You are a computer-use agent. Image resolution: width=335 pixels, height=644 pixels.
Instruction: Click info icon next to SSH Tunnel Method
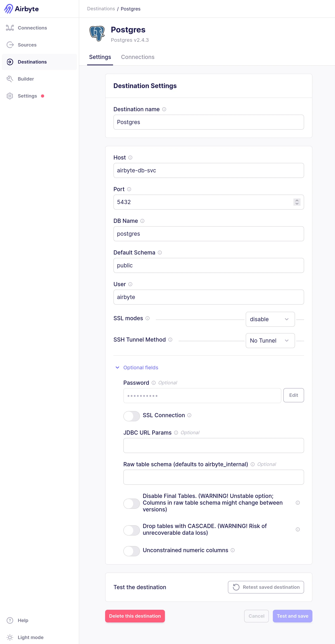[170, 339]
